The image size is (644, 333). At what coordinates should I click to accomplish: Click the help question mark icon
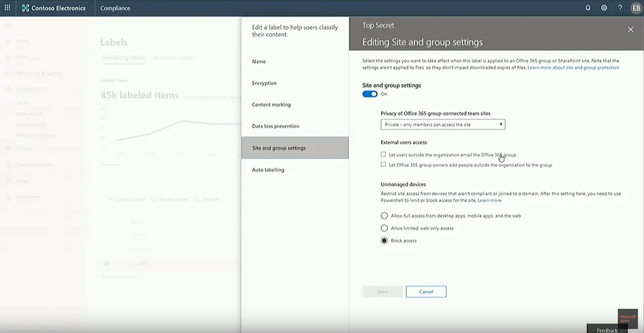pyautogui.click(x=620, y=8)
